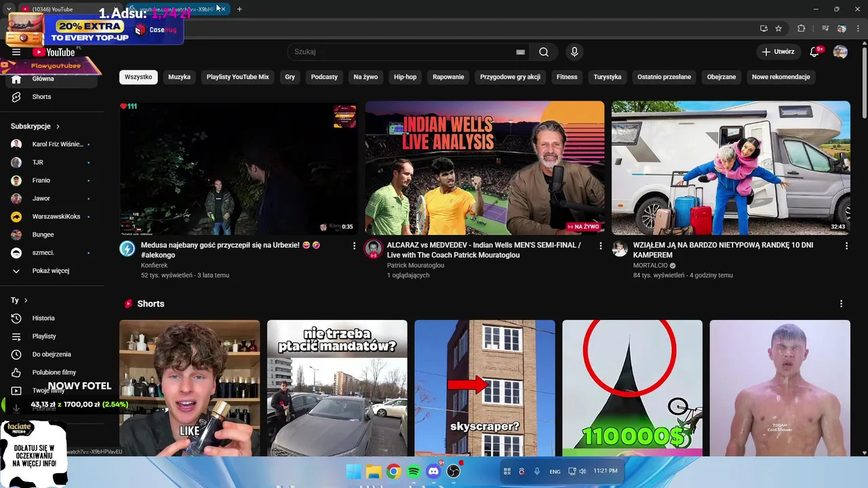Open Spotify from the taskbar

coord(414,472)
